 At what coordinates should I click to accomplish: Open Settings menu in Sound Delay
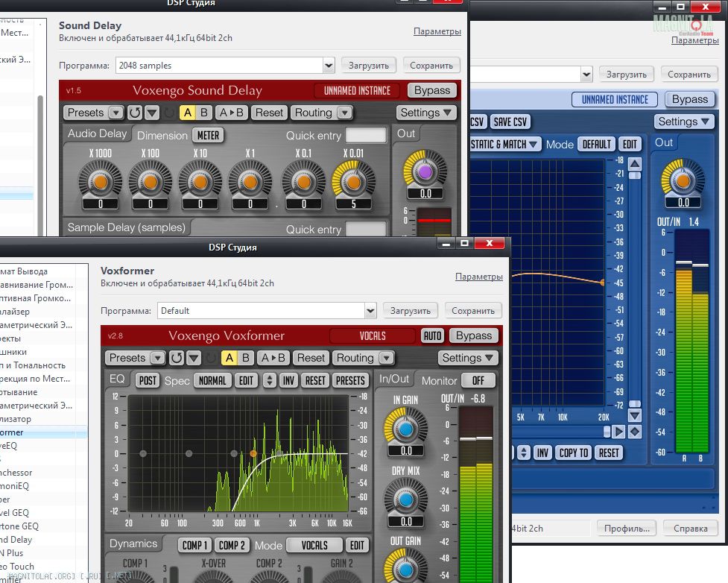coord(425,113)
